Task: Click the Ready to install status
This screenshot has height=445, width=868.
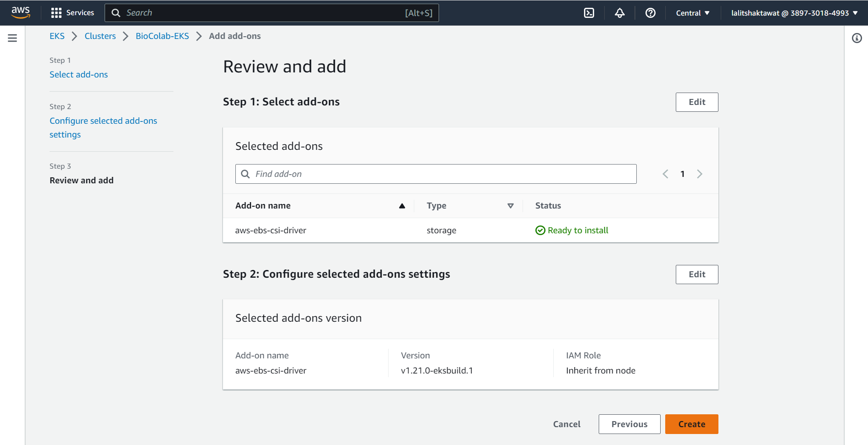Action: 572,231
